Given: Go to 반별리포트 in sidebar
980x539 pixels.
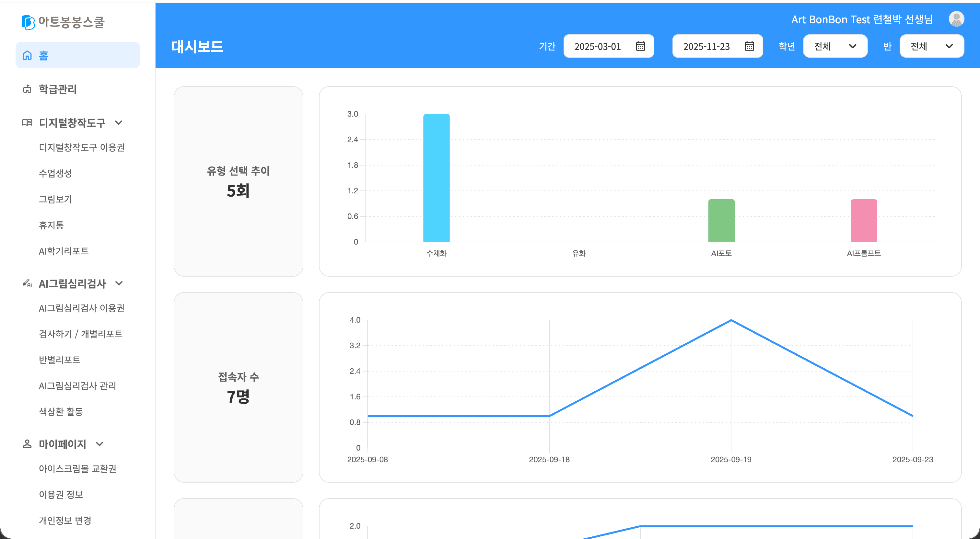Looking at the screenshot, I should tap(60, 360).
